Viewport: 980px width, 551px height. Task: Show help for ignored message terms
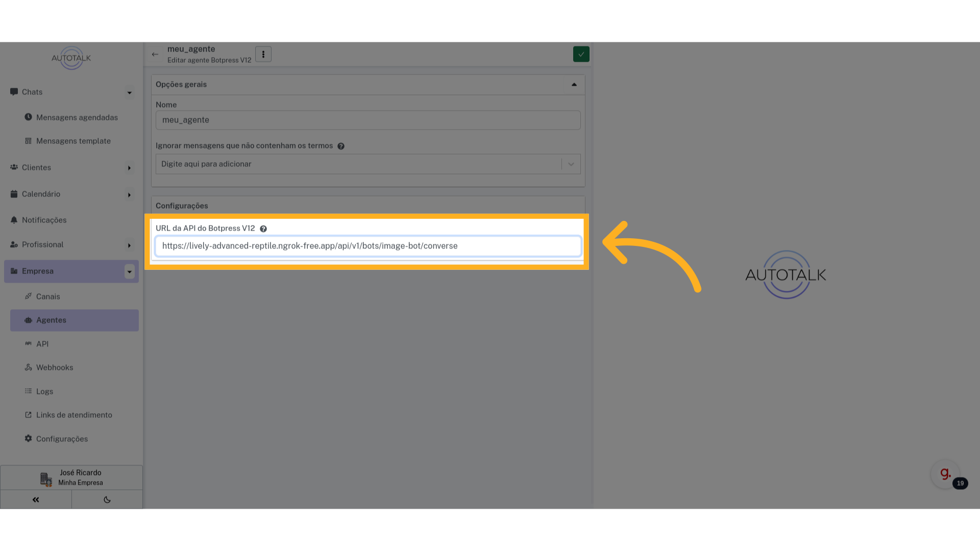point(341,146)
